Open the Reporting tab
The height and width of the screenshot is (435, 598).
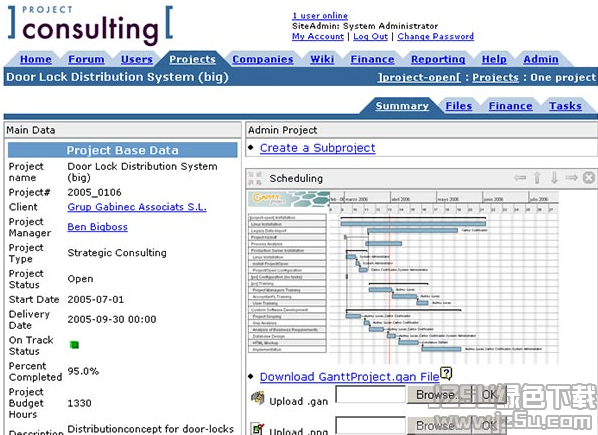(x=438, y=59)
